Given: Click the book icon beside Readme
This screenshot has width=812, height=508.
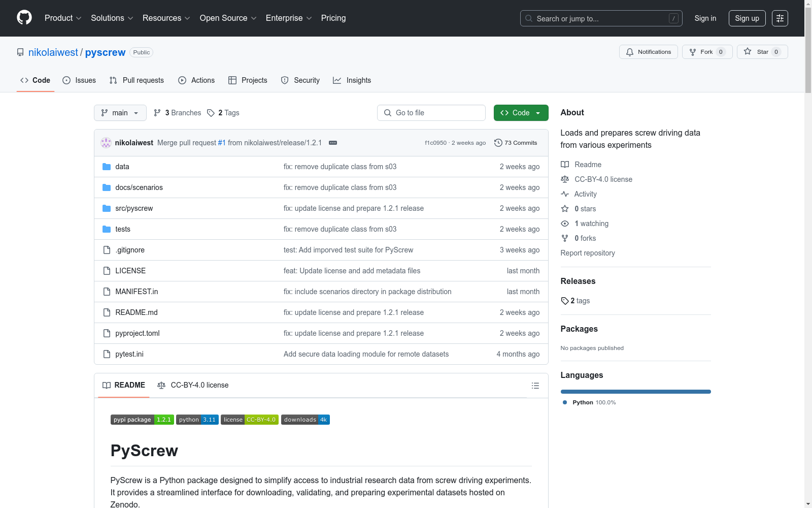Looking at the screenshot, I should (x=565, y=165).
